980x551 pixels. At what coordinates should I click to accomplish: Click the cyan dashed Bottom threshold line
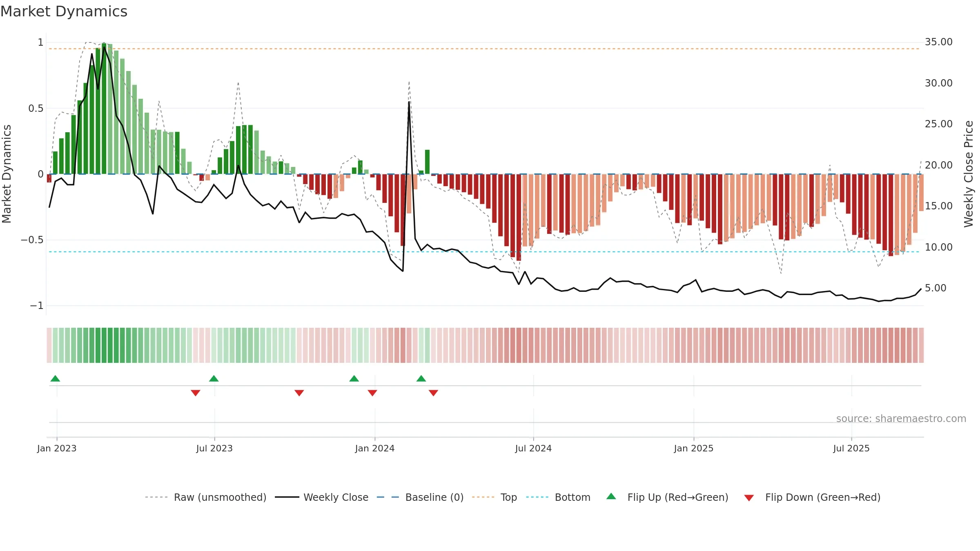click(484, 252)
